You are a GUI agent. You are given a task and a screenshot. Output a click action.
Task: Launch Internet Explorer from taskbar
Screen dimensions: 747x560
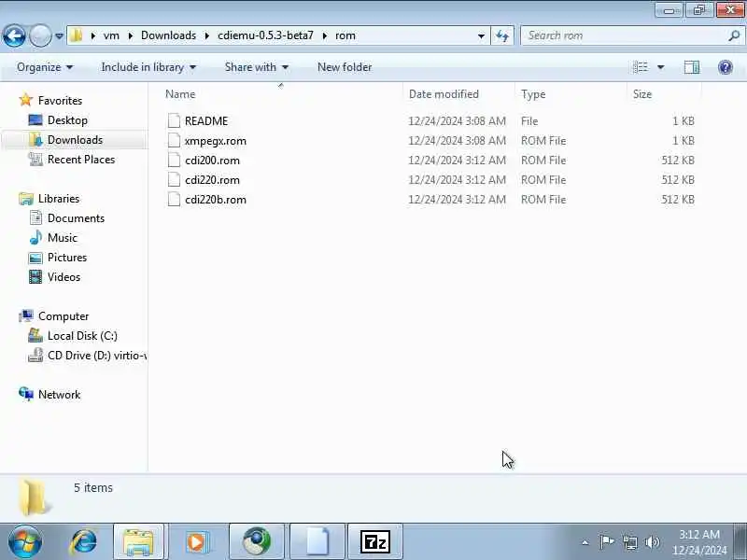tap(84, 542)
